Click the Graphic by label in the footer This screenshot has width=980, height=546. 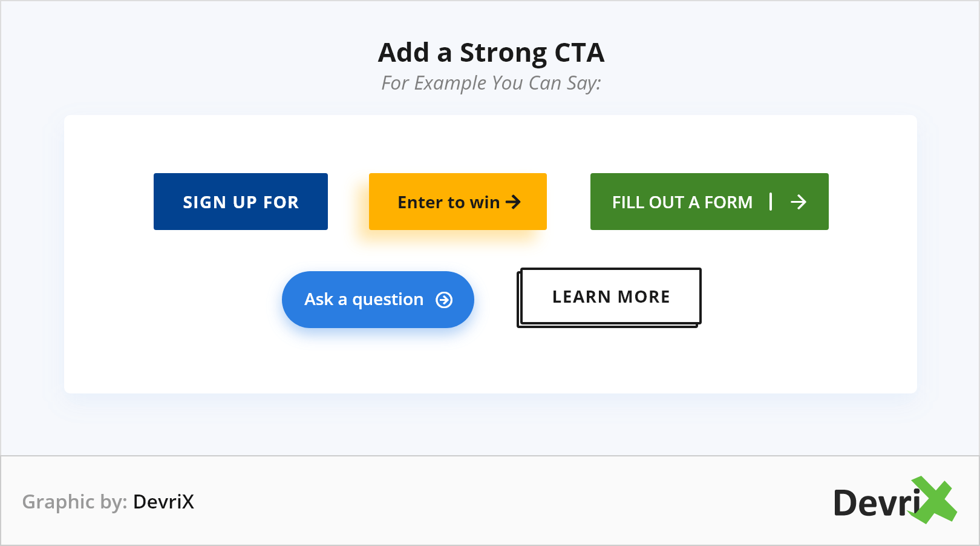click(x=74, y=502)
